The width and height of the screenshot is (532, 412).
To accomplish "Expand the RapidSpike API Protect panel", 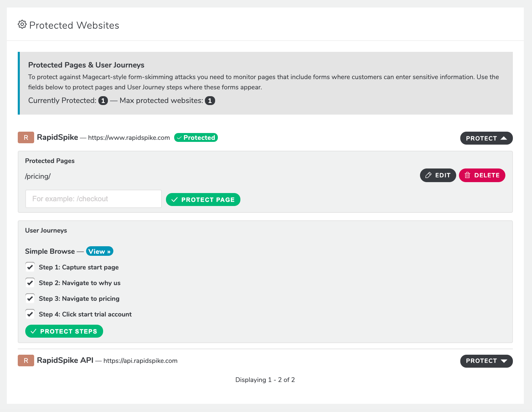I will coord(486,361).
